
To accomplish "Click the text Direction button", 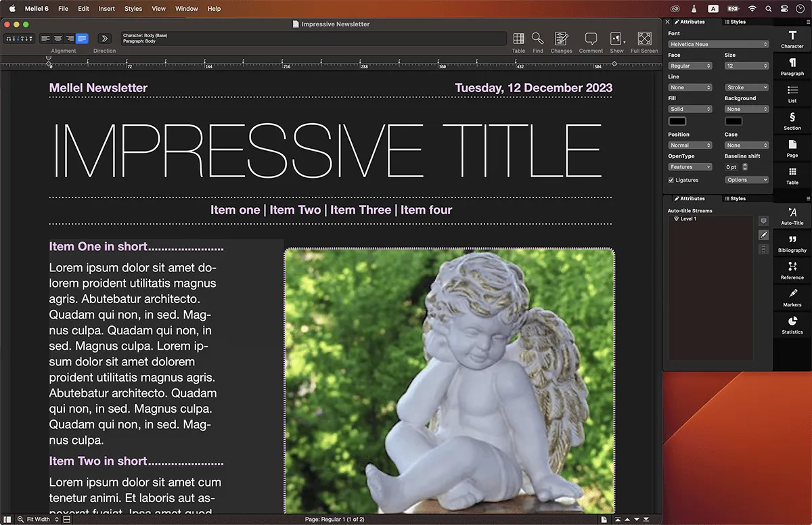I will (x=104, y=39).
